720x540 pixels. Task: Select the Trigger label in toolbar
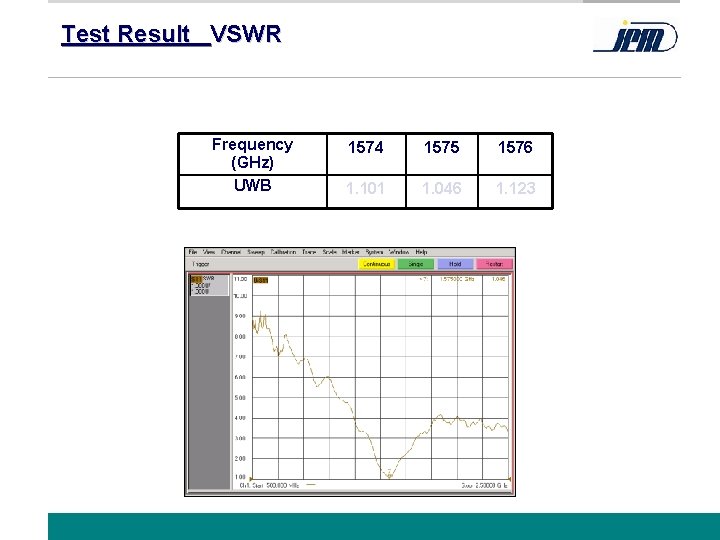[201, 264]
